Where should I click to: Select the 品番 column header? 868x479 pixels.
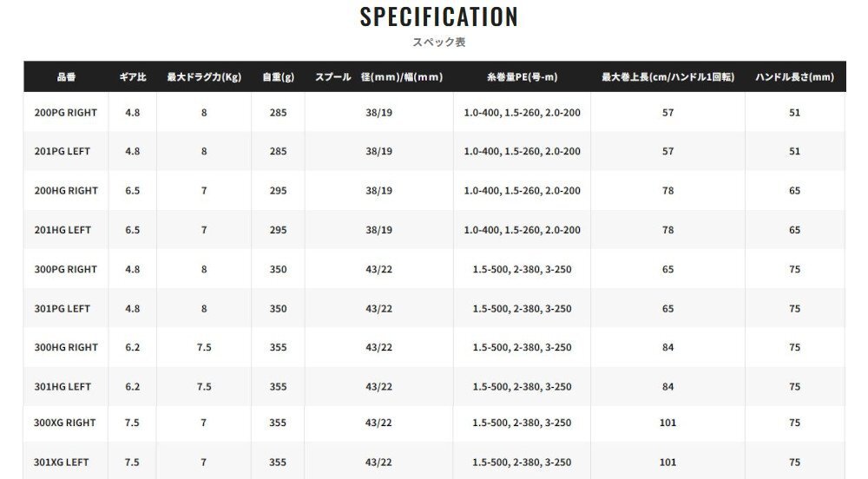coord(66,77)
